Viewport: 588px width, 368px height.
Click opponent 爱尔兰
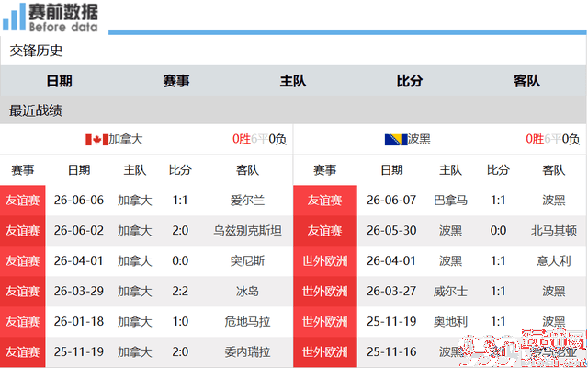click(x=247, y=201)
